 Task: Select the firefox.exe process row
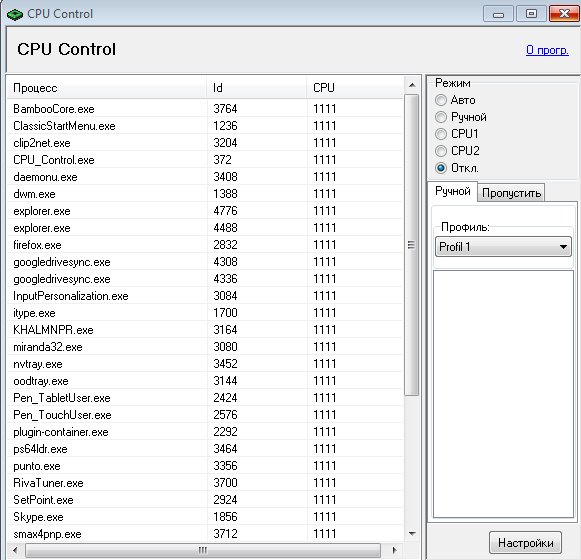[x=205, y=245]
